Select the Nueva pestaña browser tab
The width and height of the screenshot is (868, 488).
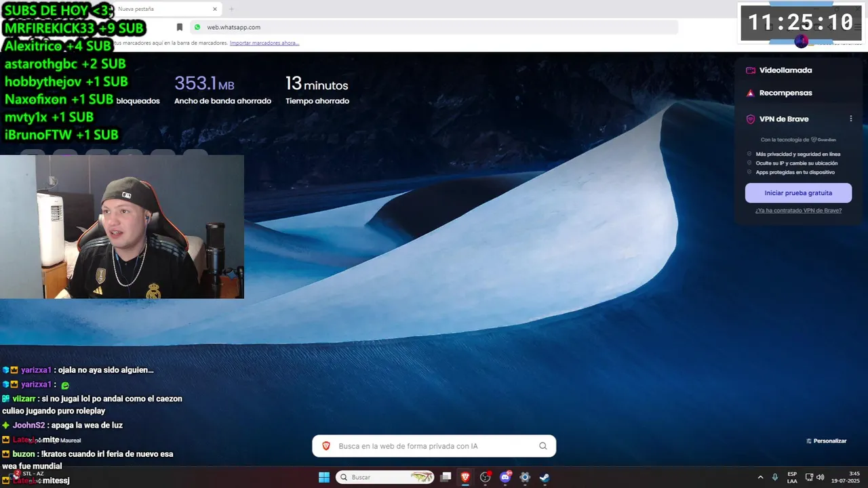click(167, 9)
